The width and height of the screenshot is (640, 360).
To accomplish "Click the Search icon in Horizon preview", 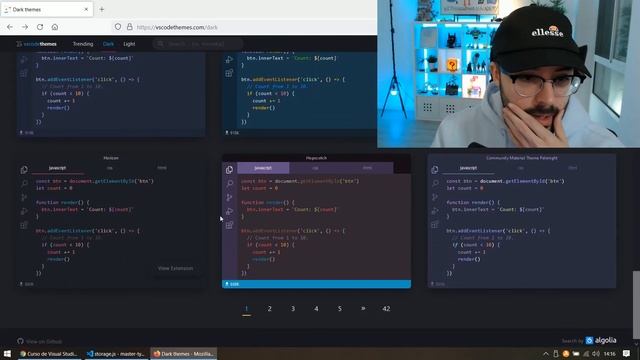I will (x=24, y=183).
